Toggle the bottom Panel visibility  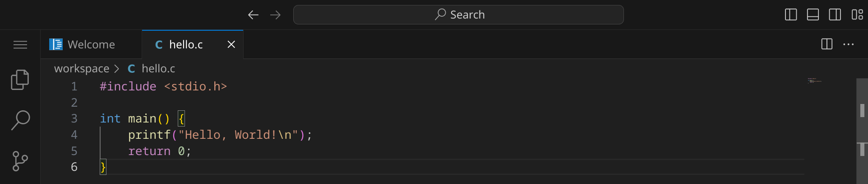point(813,15)
